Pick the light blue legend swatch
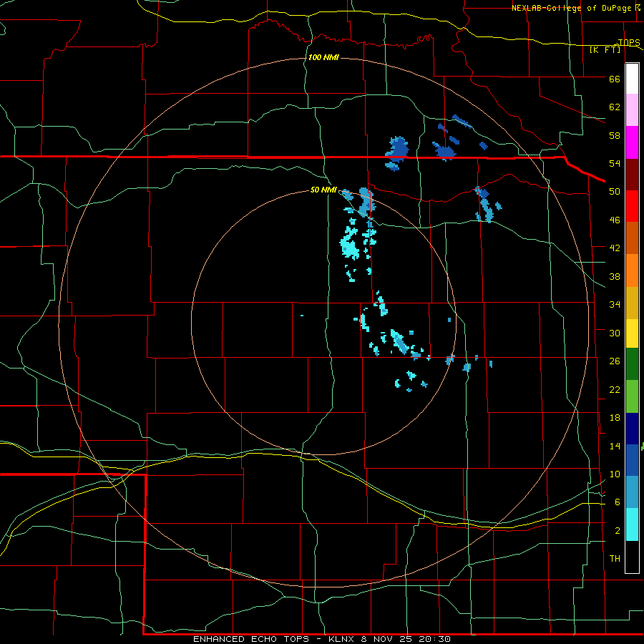This screenshot has height=644, width=644. click(x=632, y=492)
